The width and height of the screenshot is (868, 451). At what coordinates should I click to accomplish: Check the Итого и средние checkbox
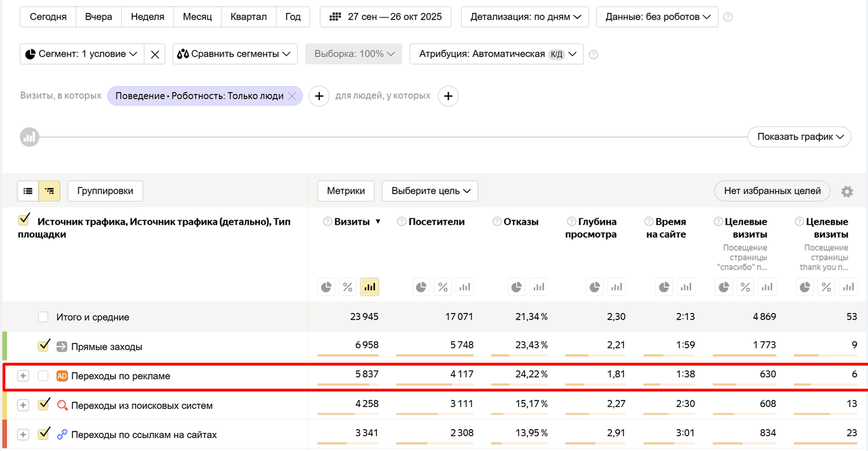[x=43, y=317]
